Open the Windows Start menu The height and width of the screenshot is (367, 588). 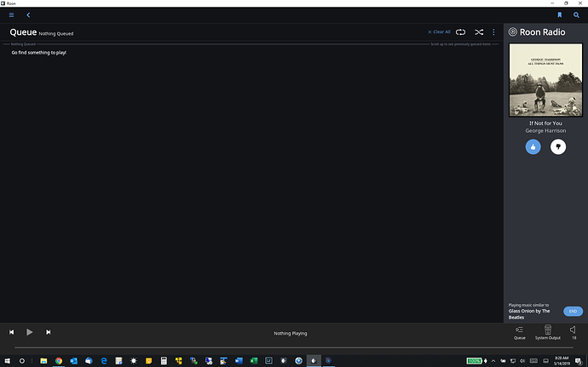[x=7, y=361]
